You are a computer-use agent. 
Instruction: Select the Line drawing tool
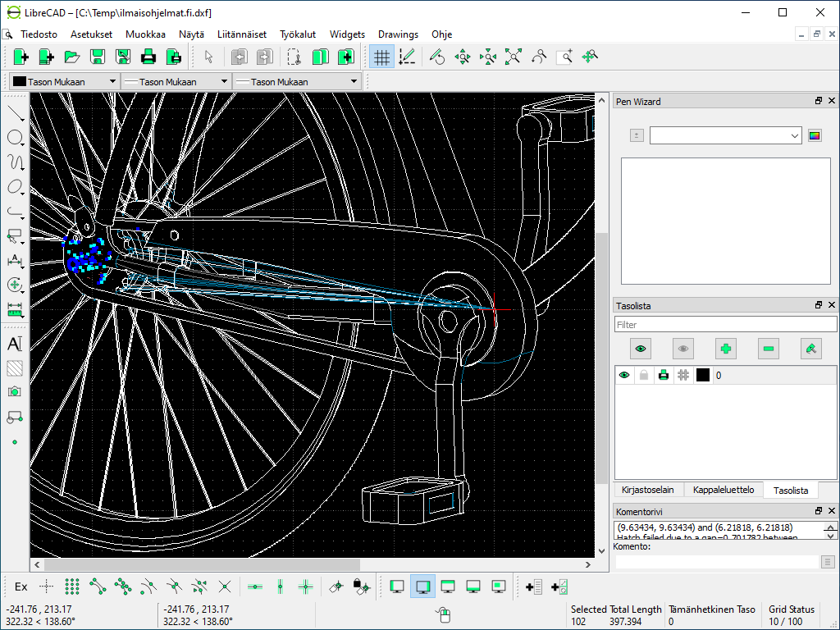(15, 112)
